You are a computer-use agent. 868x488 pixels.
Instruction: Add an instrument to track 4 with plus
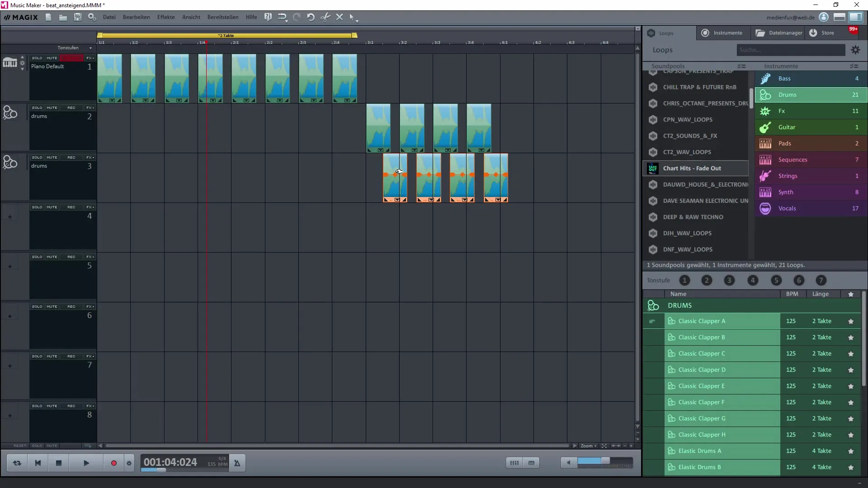(x=9, y=217)
